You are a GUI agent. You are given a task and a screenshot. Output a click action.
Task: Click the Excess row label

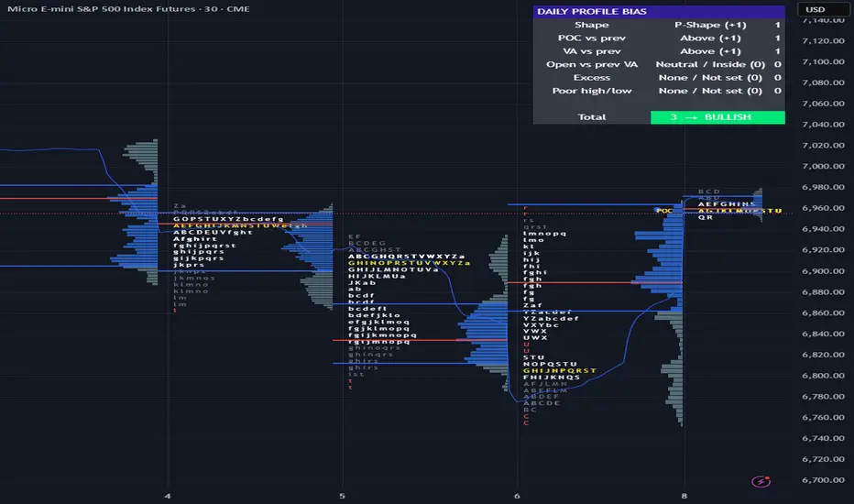coord(592,77)
